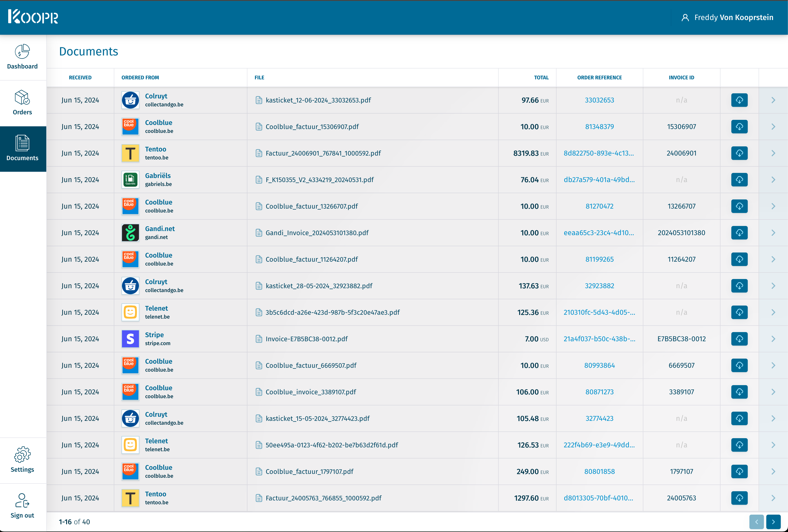The width and height of the screenshot is (788, 532).
Task: Click the Koopr logo
Action: click(33, 17)
